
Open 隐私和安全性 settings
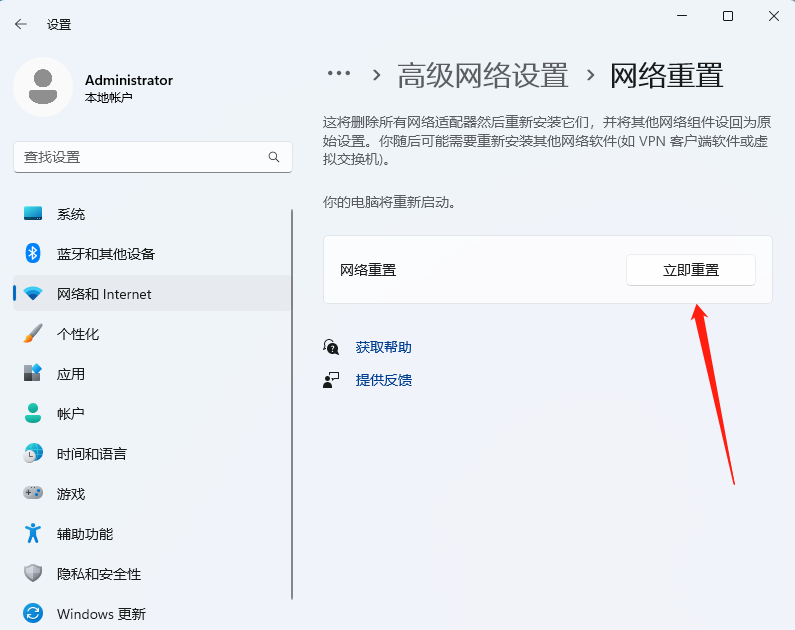click(152, 574)
